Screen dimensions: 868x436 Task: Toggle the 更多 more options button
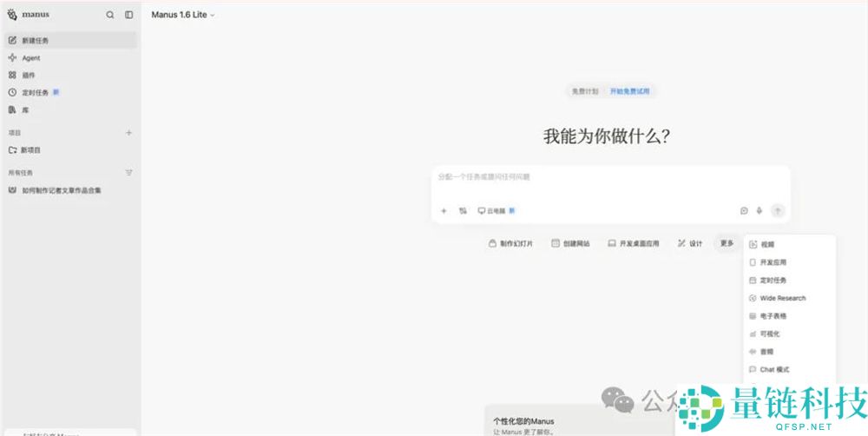click(727, 243)
